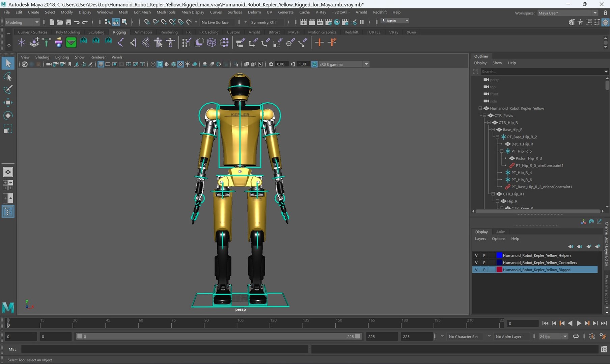Toggle playback P for Rigged layer

coord(484,270)
